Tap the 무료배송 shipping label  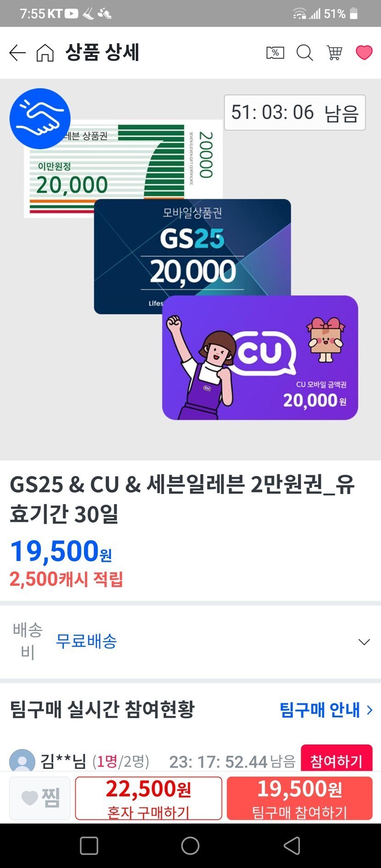(x=86, y=641)
